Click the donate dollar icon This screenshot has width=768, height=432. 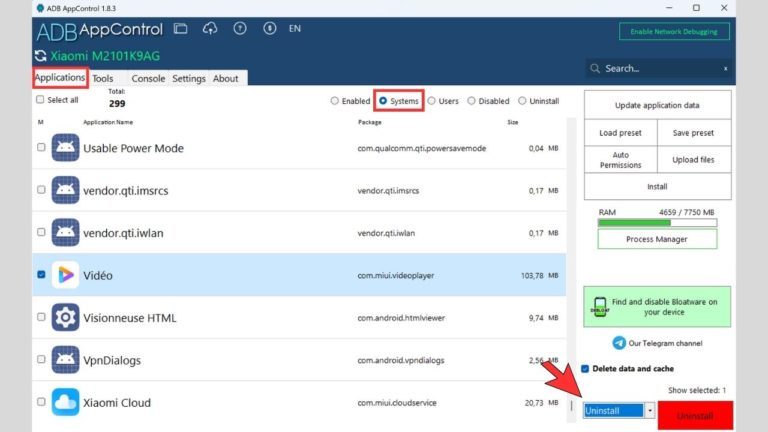[269, 28]
